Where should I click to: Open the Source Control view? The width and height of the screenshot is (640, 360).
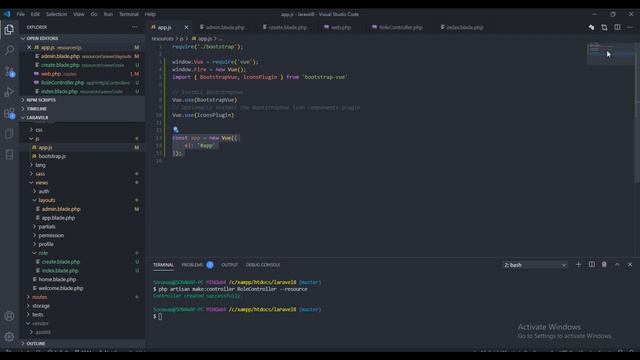pos(9,71)
